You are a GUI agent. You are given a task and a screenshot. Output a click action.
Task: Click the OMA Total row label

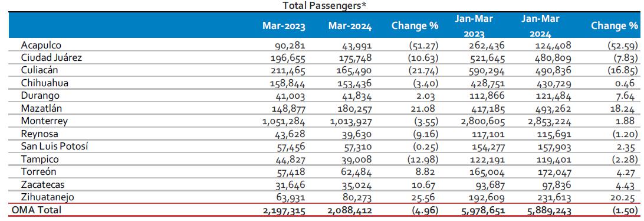pyautogui.click(x=37, y=210)
